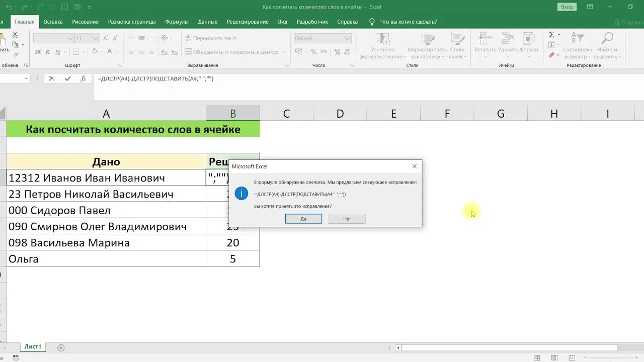Screen dimensions: 644x362
Task: Click the horizontal scrollbar left arrow
Action: (x=398, y=347)
